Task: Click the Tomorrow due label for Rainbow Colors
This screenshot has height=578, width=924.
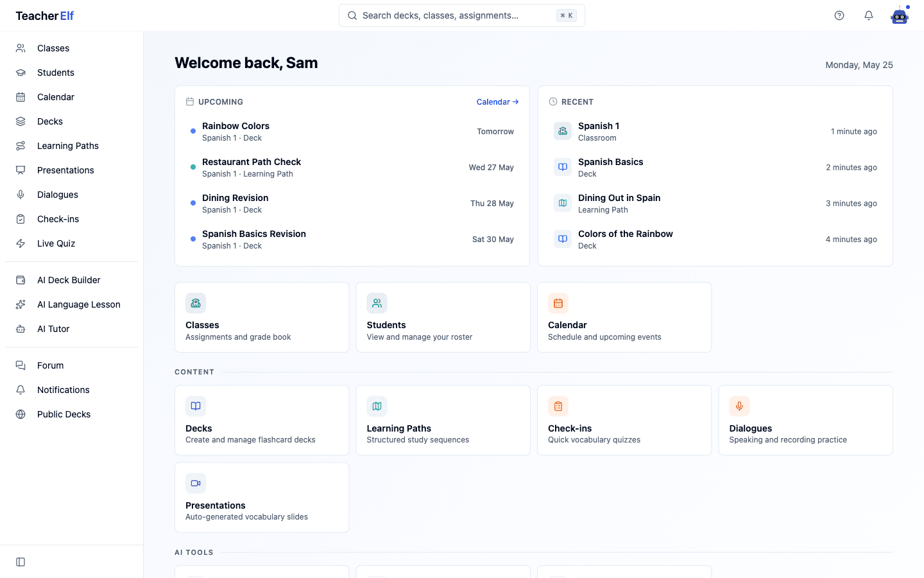Action: click(x=495, y=132)
